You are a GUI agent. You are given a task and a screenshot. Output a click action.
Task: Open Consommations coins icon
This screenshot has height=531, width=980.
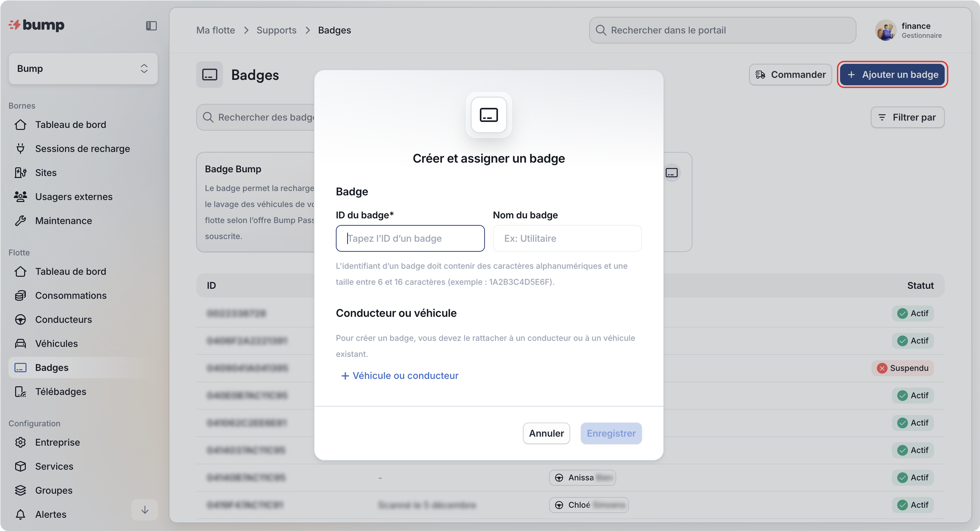(x=20, y=295)
